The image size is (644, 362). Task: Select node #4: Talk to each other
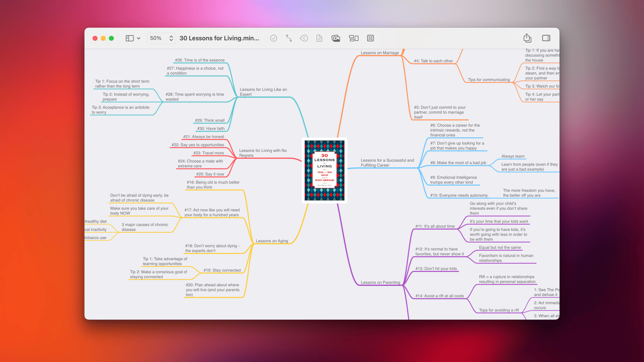pos(433,61)
